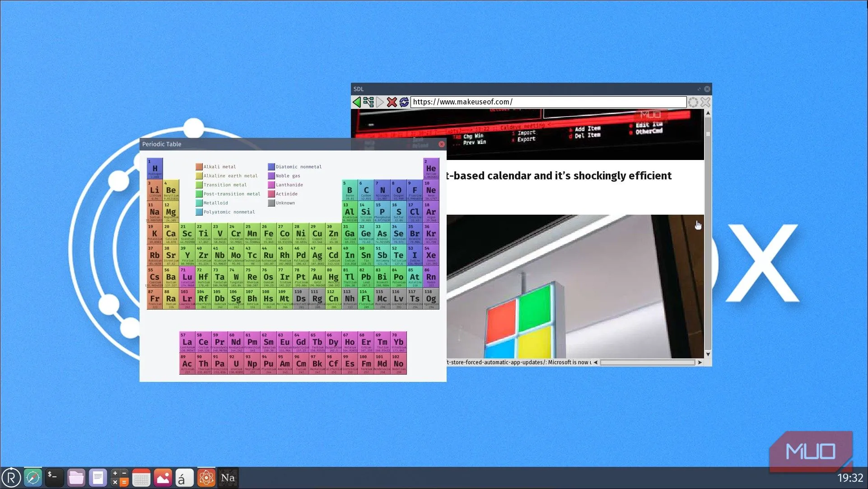Select the Hydrogen element cell

point(155,169)
